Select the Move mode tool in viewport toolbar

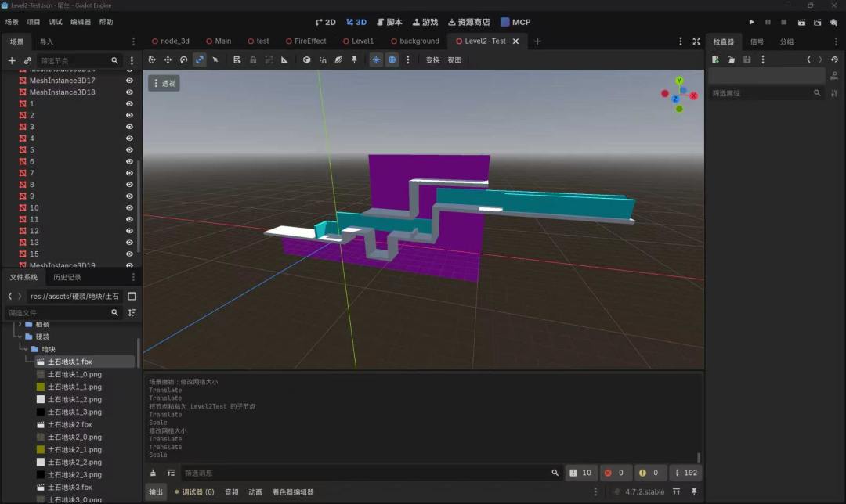[168, 59]
